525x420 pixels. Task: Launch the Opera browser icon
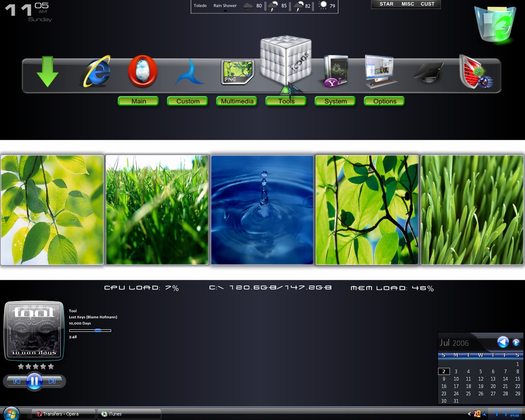pyautogui.click(x=143, y=71)
